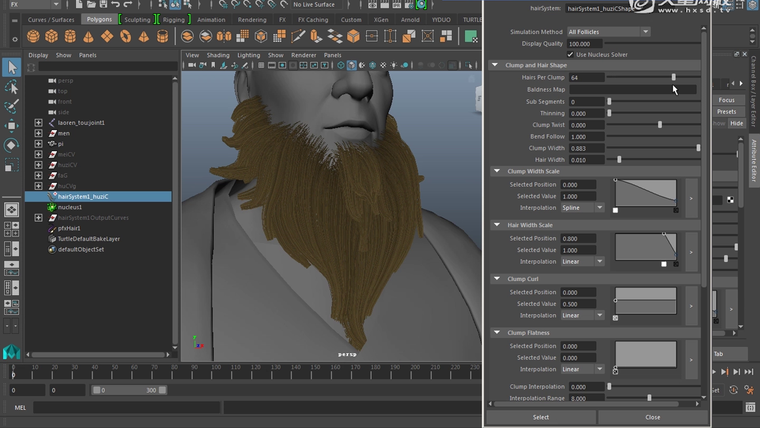Open Clump Width Scale Interpolation dropdown
This screenshot has width=760, height=428.
[x=583, y=208]
